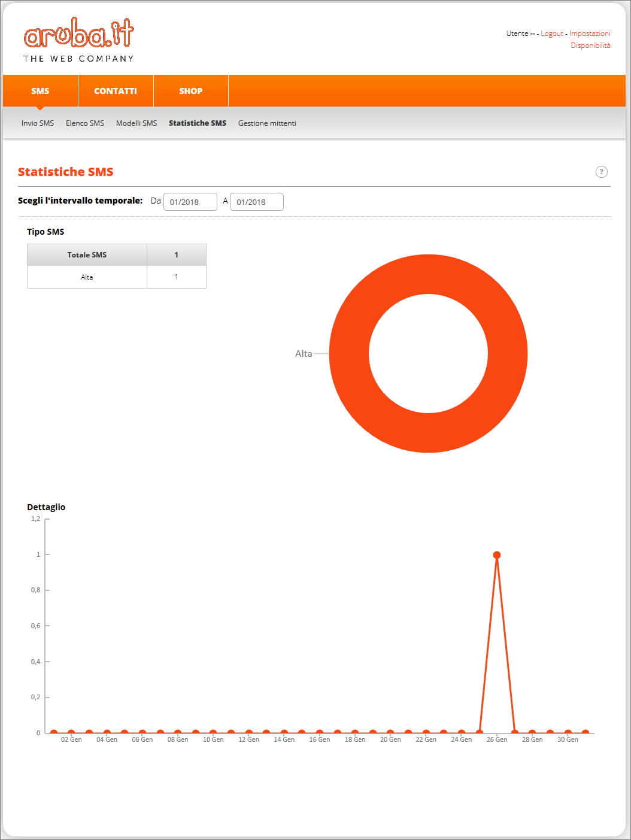The width and height of the screenshot is (631, 840).
Task: Open the CONTATTI tab
Action: coord(116,91)
